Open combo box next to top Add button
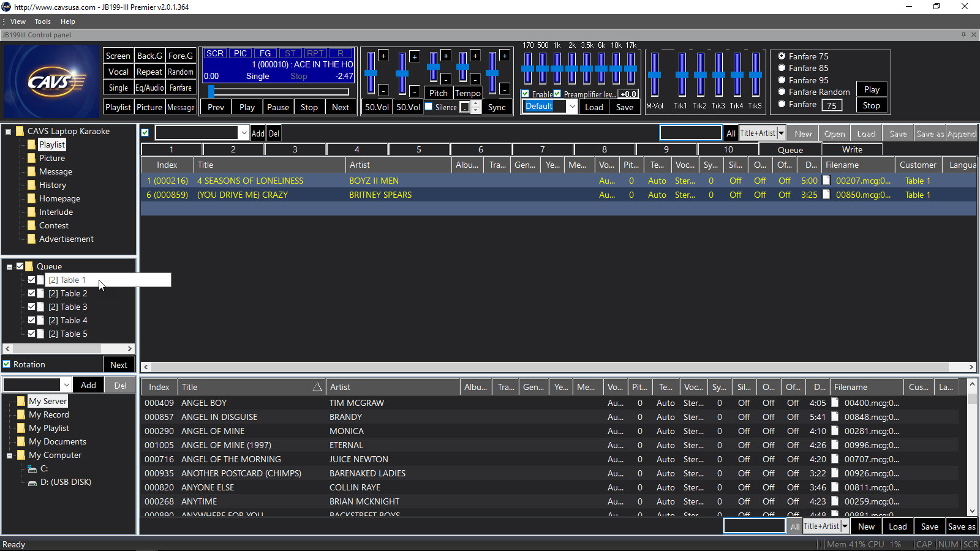This screenshot has height=551, width=980. 202,133
